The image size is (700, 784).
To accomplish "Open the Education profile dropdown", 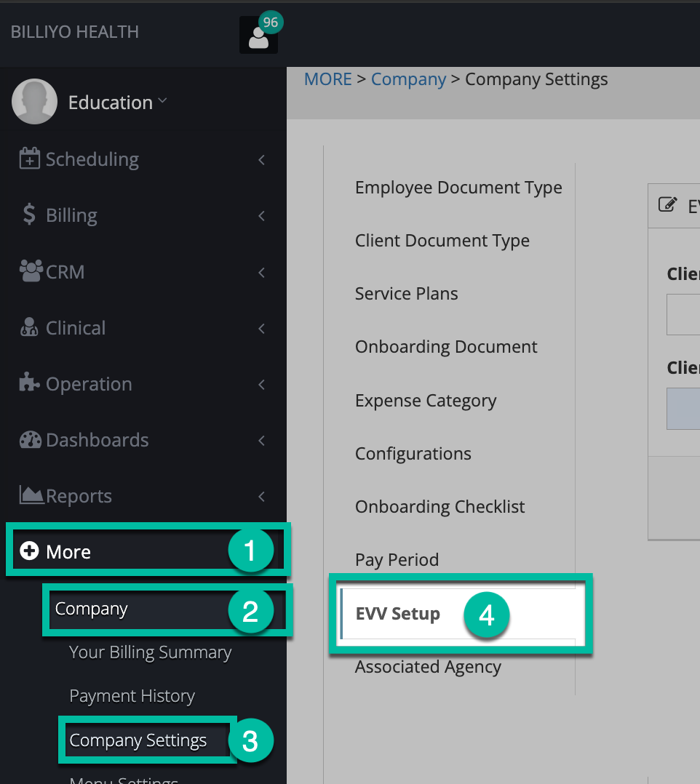I will pyautogui.click(x=116, y=103).
